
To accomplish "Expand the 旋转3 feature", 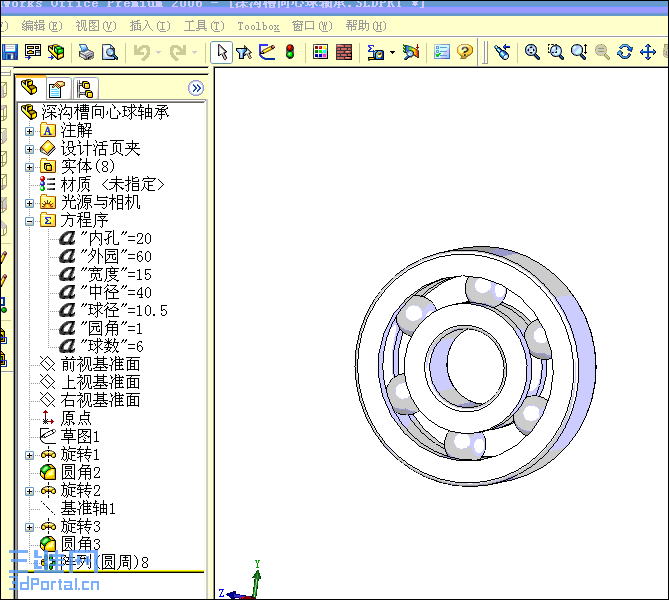I will pos(29,527).
